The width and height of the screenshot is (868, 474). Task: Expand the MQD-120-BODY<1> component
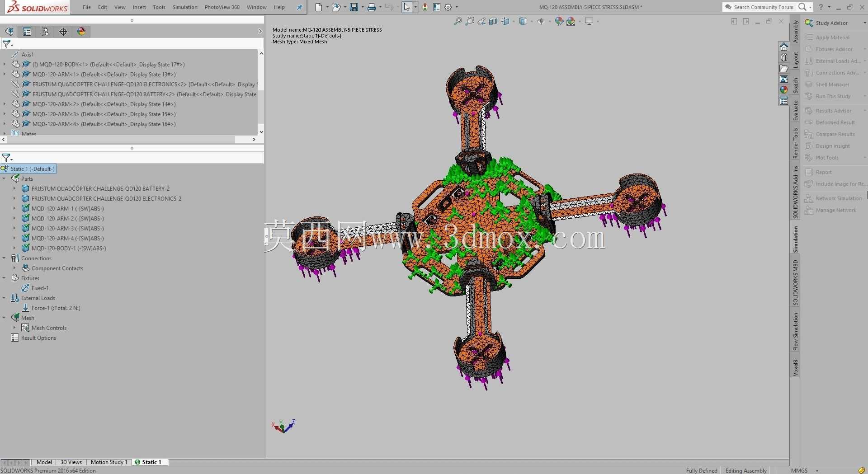click(5, 65)
